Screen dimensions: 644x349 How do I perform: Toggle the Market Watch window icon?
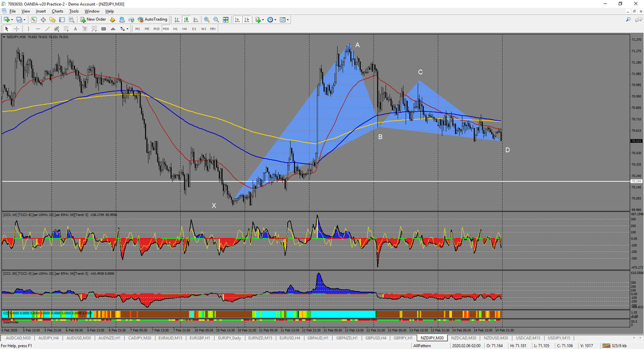[34, 19]
